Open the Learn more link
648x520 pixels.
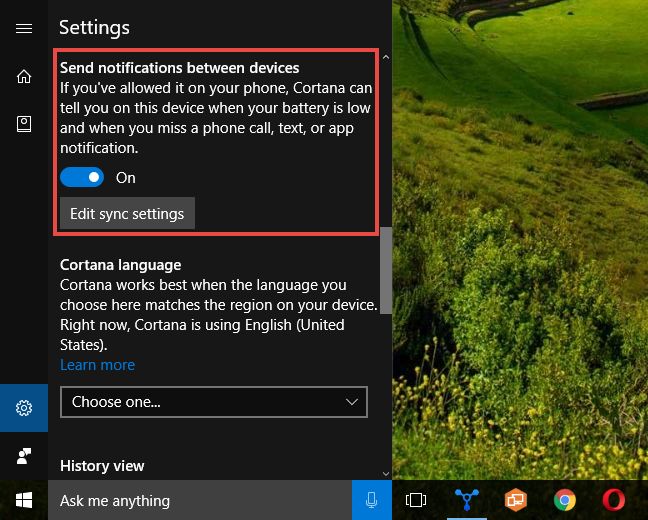coord(98,365)
